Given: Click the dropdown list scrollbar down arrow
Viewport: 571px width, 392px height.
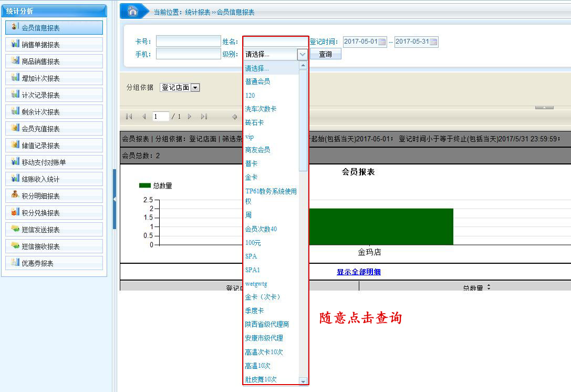Looking at the screenshot, I should pyautogui.click(x=303, y=381).
